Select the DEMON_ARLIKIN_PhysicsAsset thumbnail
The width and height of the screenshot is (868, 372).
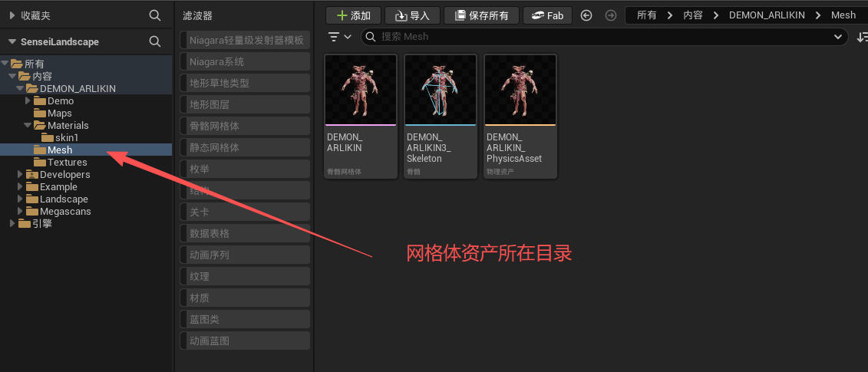coord(520,90)
